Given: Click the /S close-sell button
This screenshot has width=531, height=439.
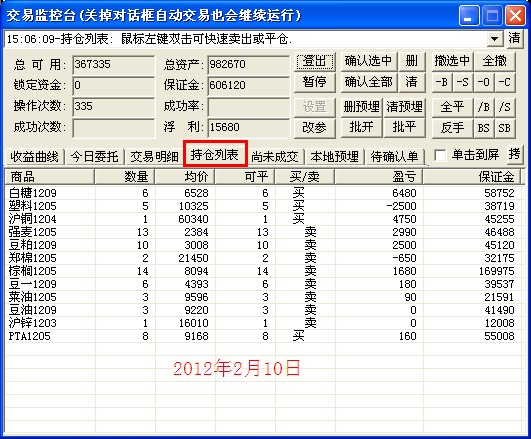Looking at the screenshot, I should point(505,107).
